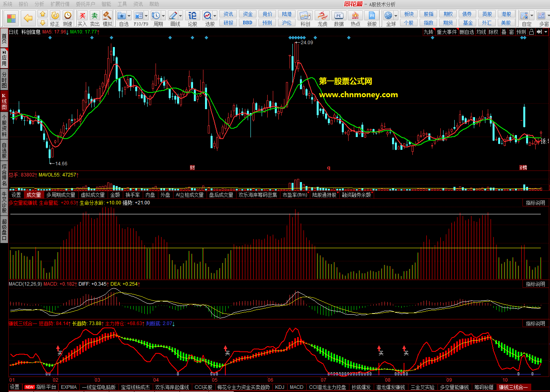
Task: Toggle the 窗 window option
Action: pos(511,32)
